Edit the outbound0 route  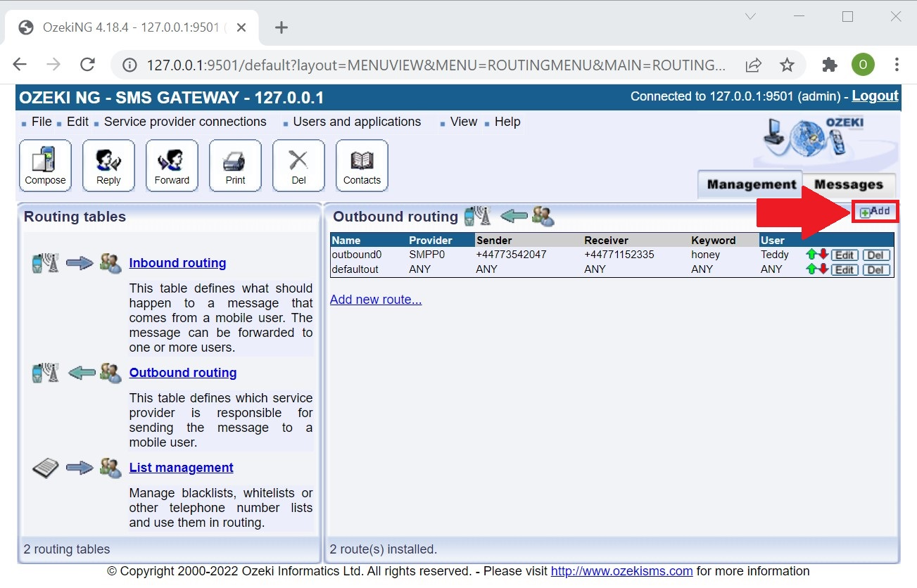pyautogui.click(x=845, y=255)
